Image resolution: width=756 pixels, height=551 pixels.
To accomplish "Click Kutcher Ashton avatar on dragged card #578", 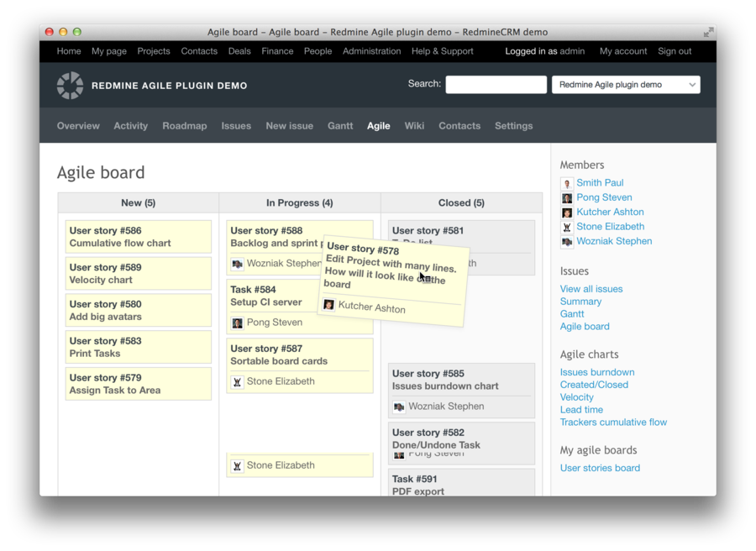I will (x=328, y=305).
